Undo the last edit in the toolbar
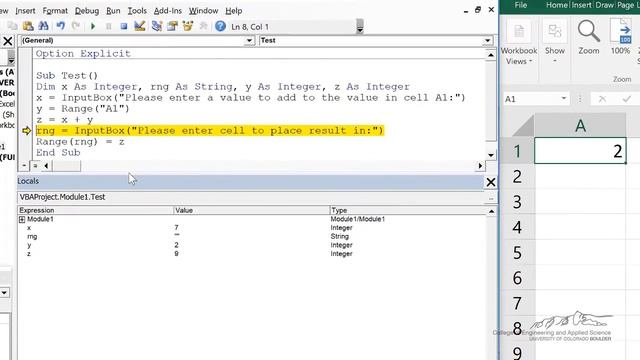This screenshot has width=640, height=360. click(x=60, y=27)
